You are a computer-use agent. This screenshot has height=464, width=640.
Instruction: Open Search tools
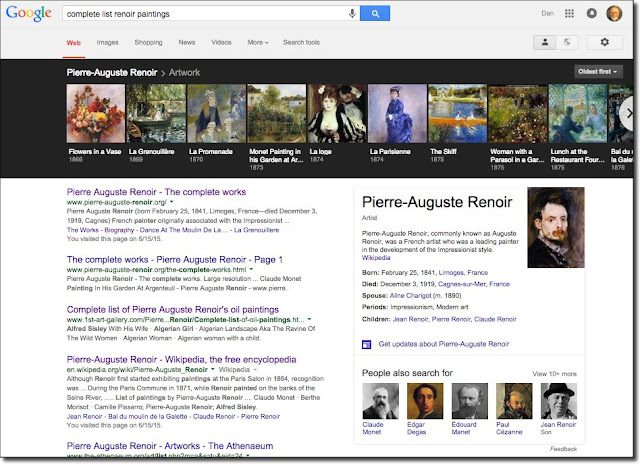click(x=301, y=42)
